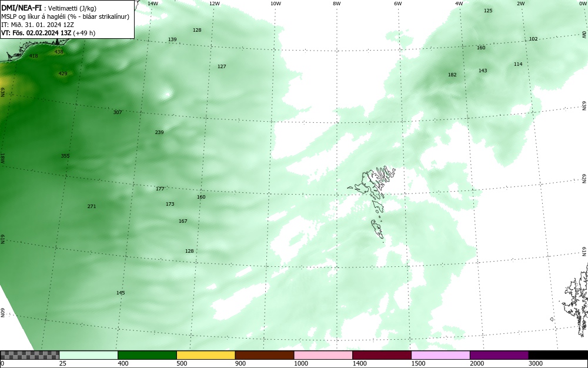Click the 177 value on the map
This screenshot has width=588, height=368.
[x=160, y=189]
